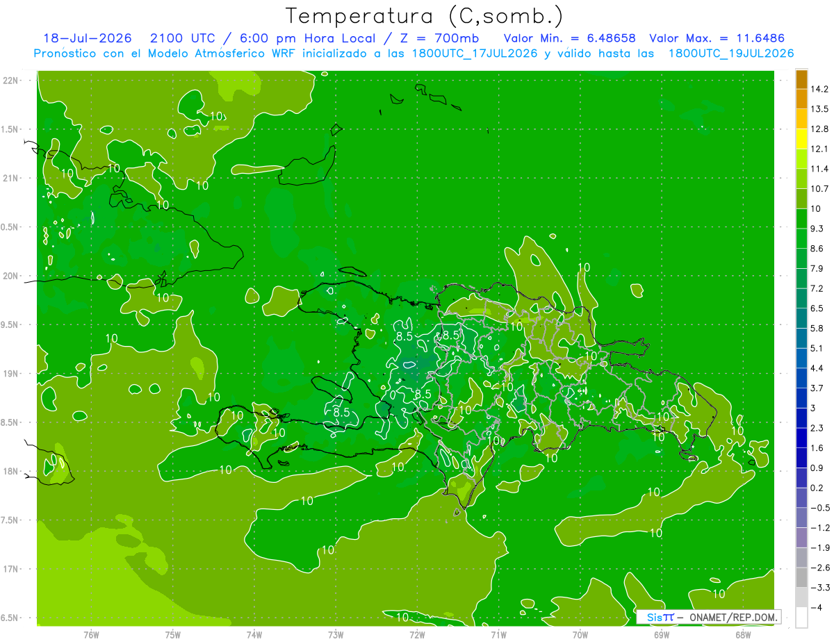Click the "-0.5" legend value
This screenshot has width=834, height=644.
819,508
